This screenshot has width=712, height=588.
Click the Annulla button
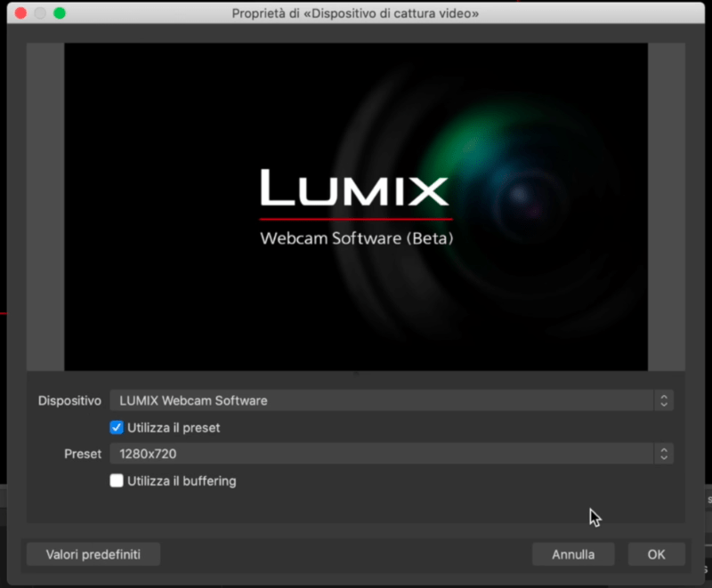pyautogui.click(x=573, y=554)
